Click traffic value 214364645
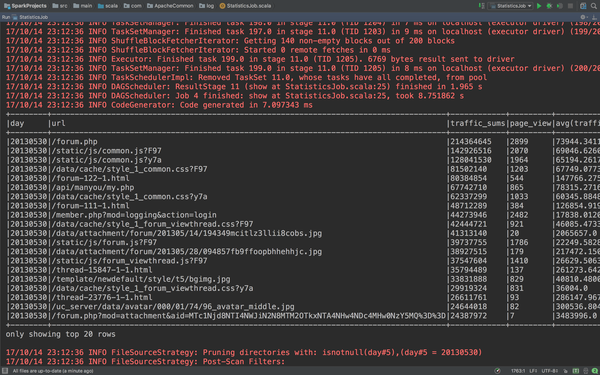Viewport: 600px width, 375px height. (471, 142)
